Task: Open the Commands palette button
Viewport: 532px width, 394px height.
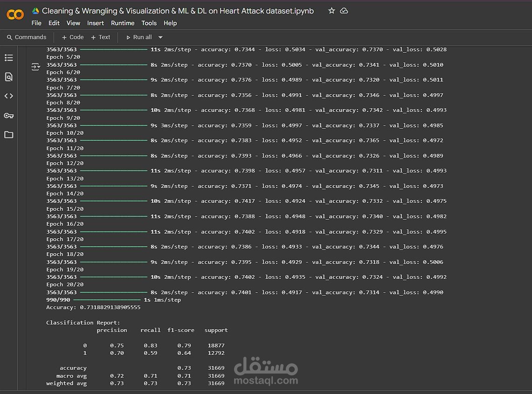Action: point(27,37)
